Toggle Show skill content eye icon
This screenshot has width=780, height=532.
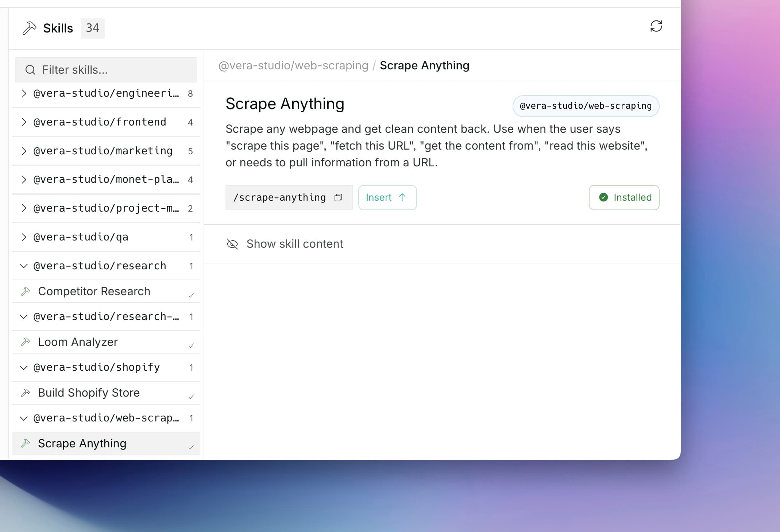coord(232,244)
